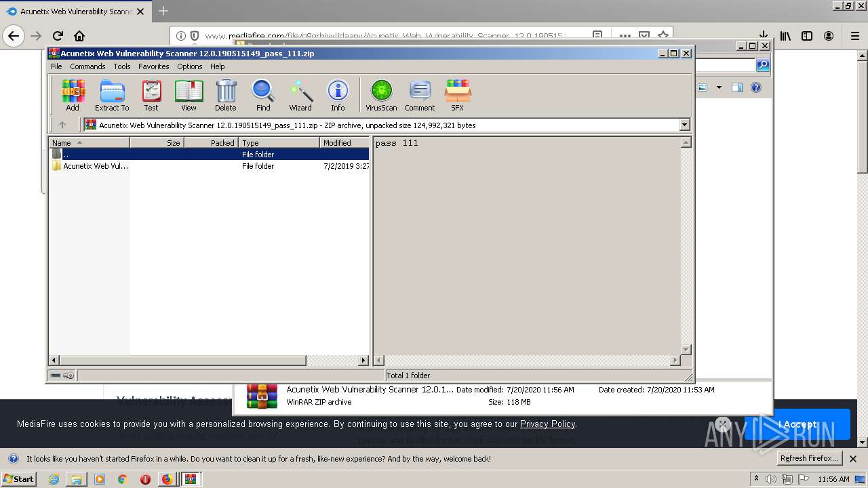
Task: Run the Test archive tool
Action: [151, 95]
